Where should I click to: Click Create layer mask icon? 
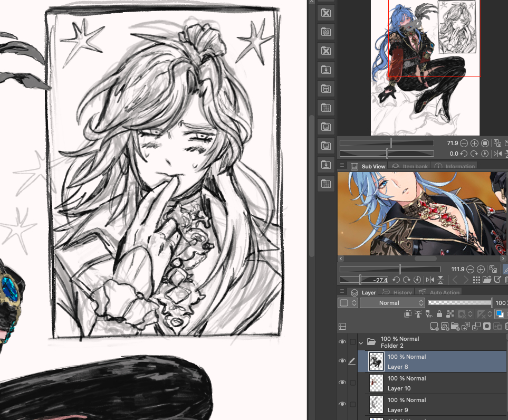pos(487,327)
